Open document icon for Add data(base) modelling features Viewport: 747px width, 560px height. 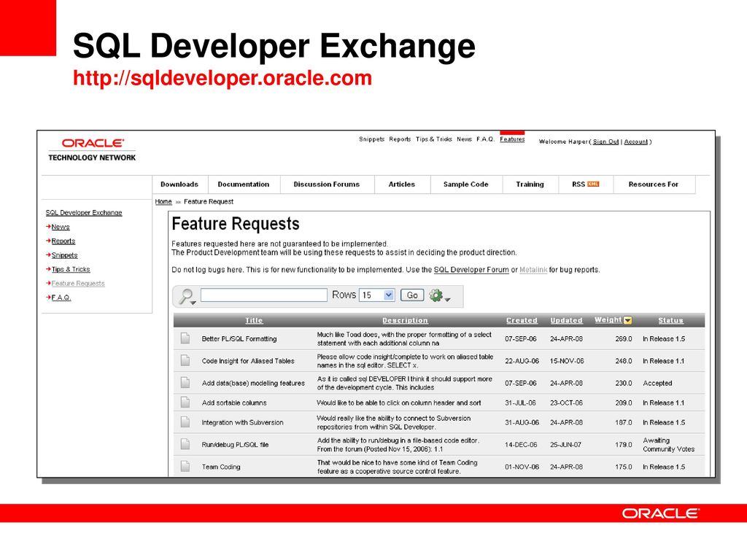tap(185, 382)
